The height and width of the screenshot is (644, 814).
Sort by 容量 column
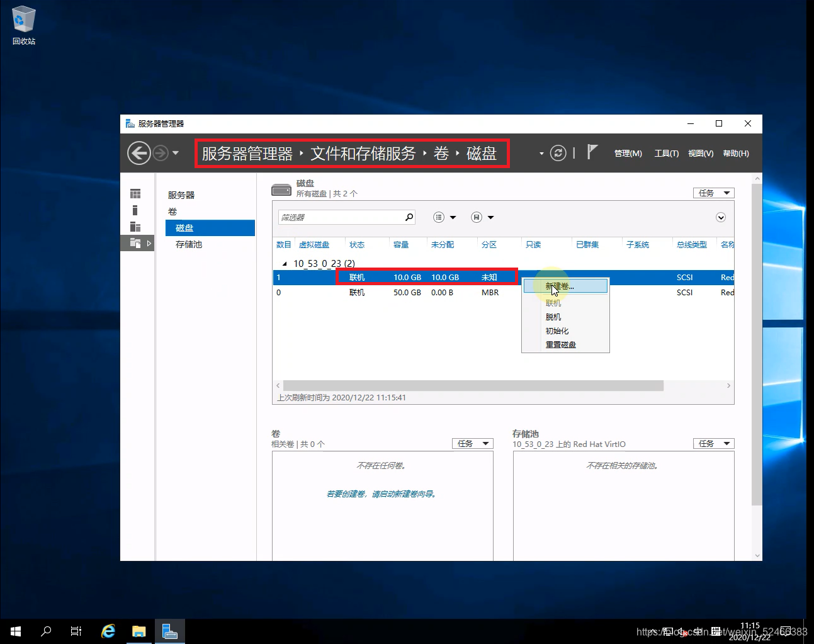[401, 245]
